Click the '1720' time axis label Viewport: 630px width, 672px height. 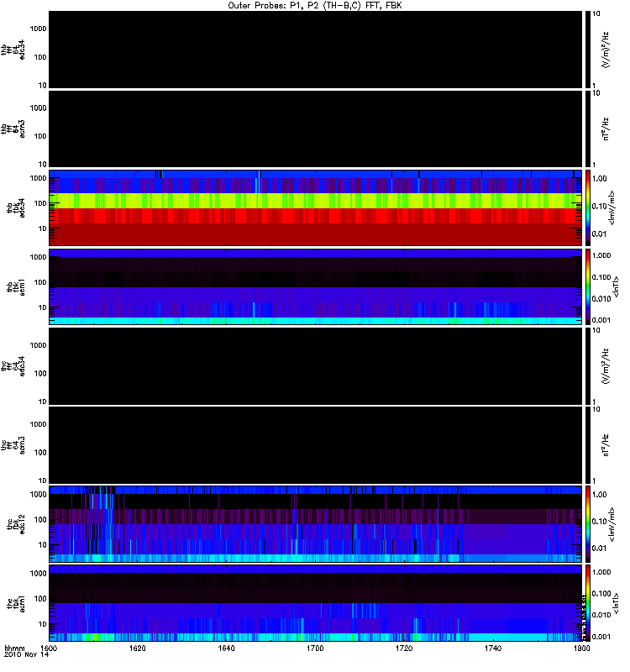404,648
